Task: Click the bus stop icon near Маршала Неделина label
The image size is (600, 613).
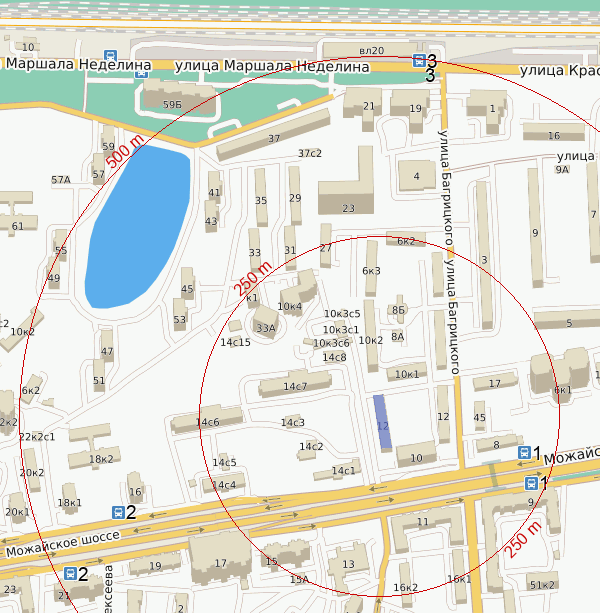Action: [x=110, y=59]
